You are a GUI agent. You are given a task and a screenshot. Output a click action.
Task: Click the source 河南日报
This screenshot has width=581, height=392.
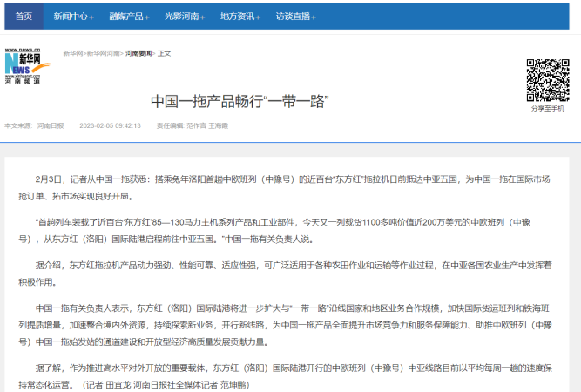(51, 126)
